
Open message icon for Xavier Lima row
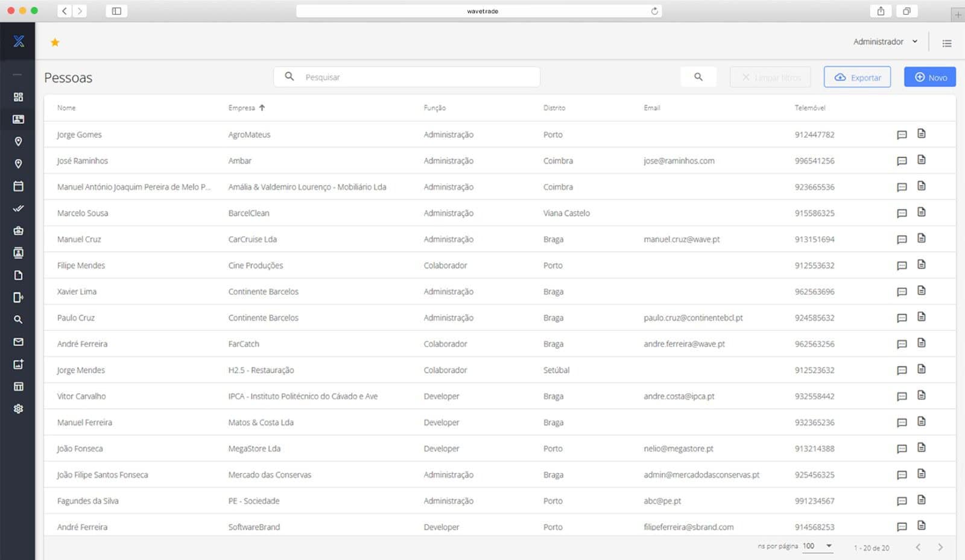902,292
